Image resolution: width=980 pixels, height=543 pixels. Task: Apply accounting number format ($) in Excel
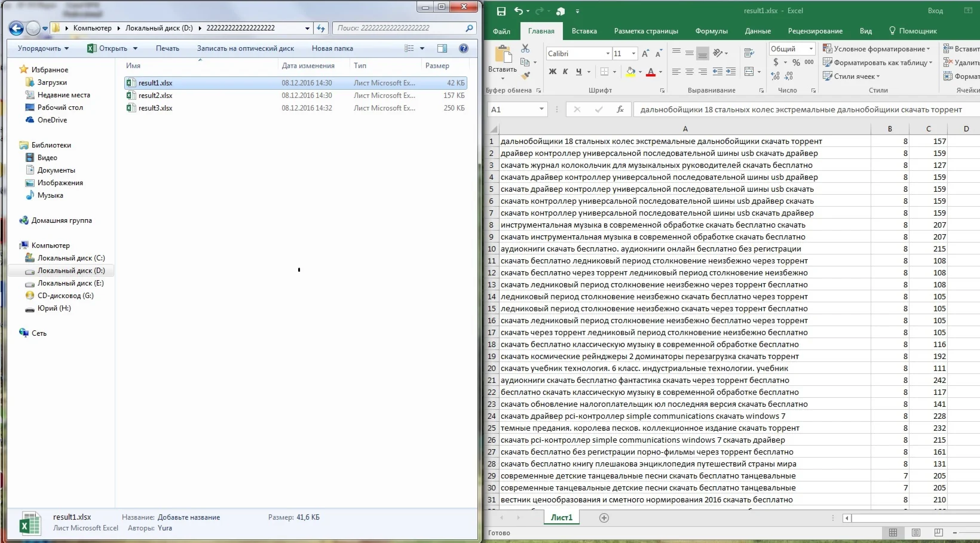pyautogui.click(x=776, y=62)
